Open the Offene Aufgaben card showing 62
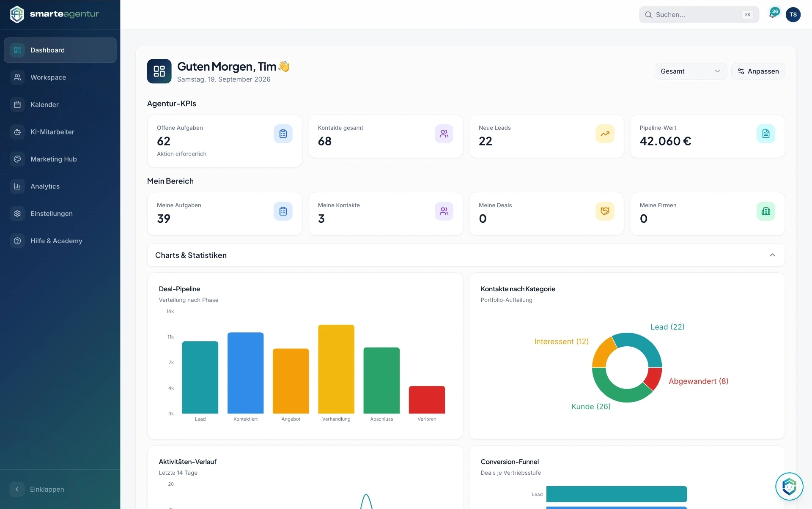The height and width of the screenshot is (509, 812). coord(225,141)
